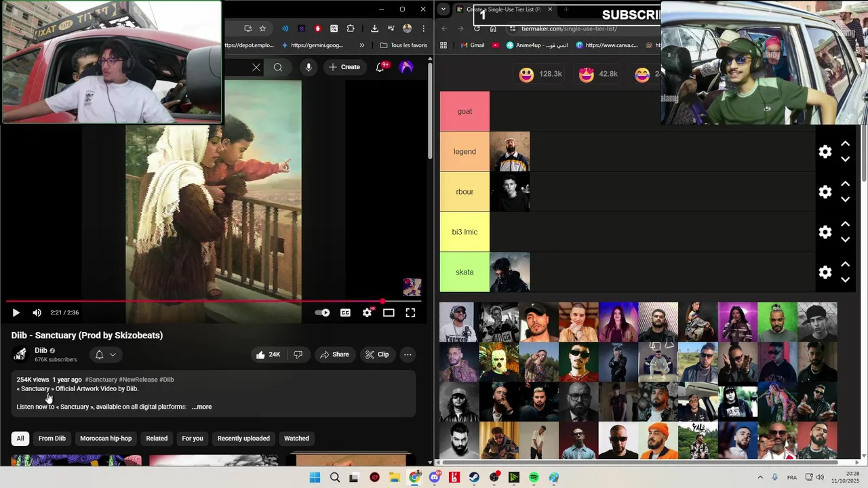The height and width of the screenshot is (488, 868).
Task: Bookmark page with the star icon
Action: click(x=262, y=28)
